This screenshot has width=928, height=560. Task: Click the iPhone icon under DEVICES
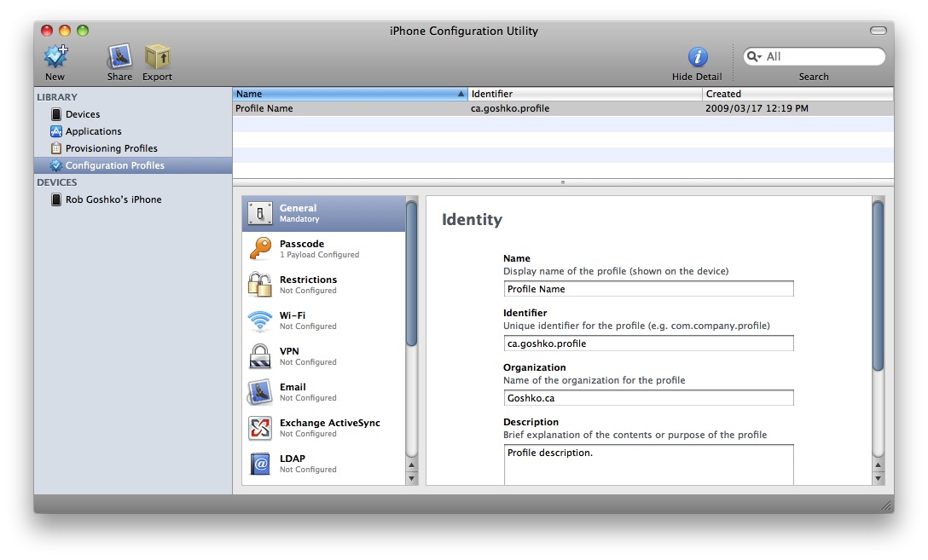56,199
